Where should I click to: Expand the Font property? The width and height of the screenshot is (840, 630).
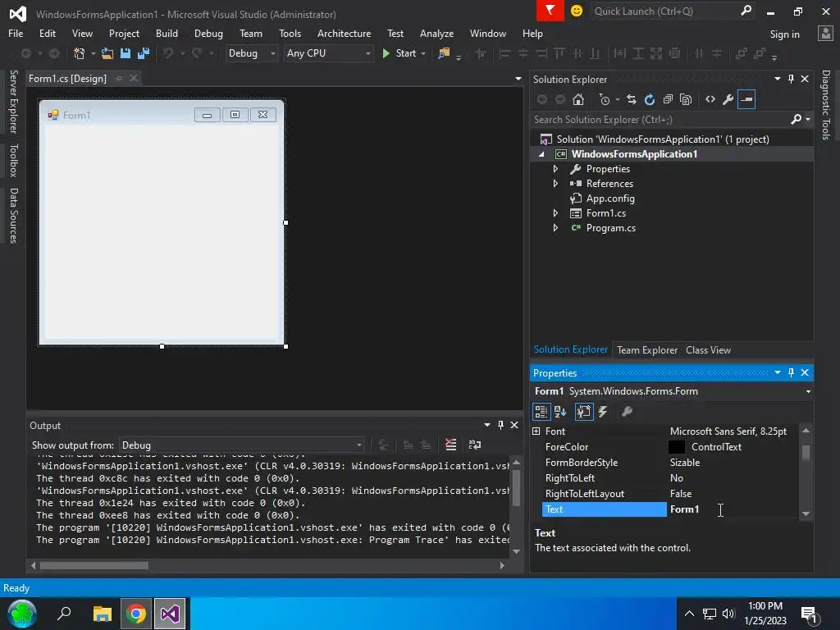coord(536,431)
